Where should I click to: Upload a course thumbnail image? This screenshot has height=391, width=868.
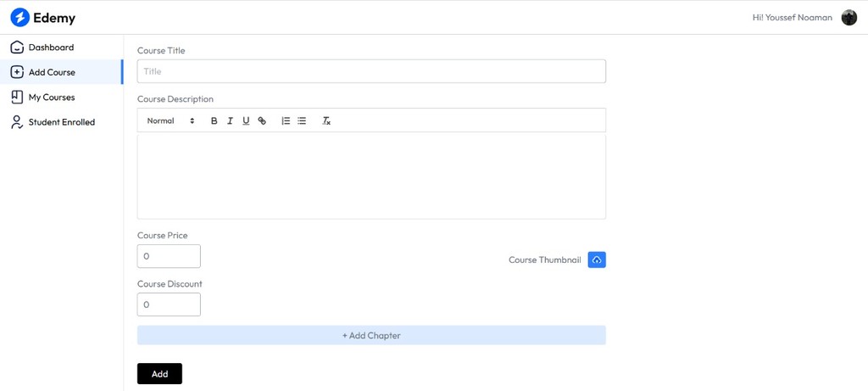tap(597, 260)
